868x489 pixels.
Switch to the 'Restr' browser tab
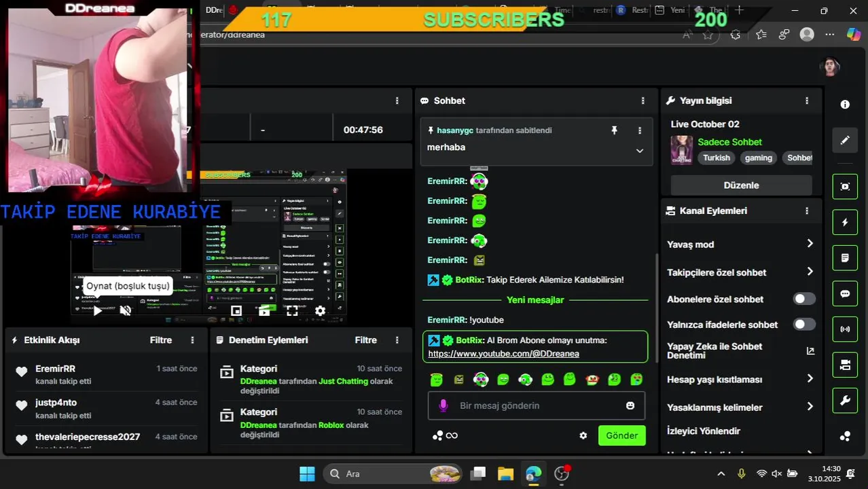pos(632,10)
